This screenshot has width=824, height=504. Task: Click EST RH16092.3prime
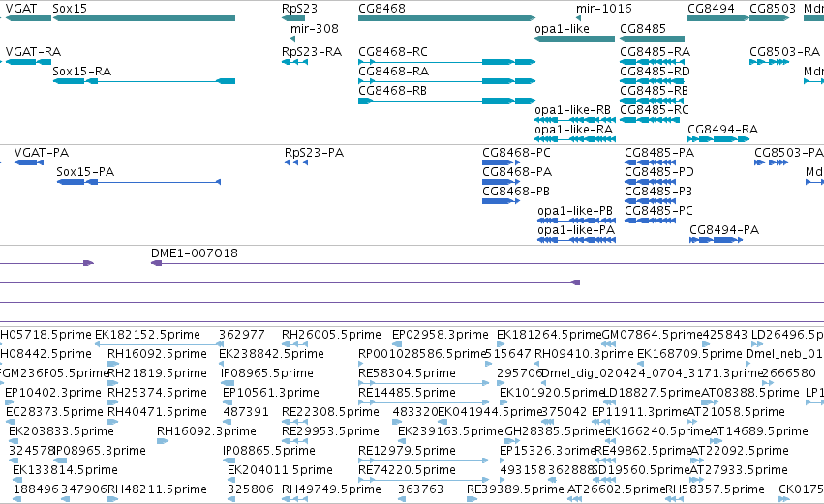(206, 432)
